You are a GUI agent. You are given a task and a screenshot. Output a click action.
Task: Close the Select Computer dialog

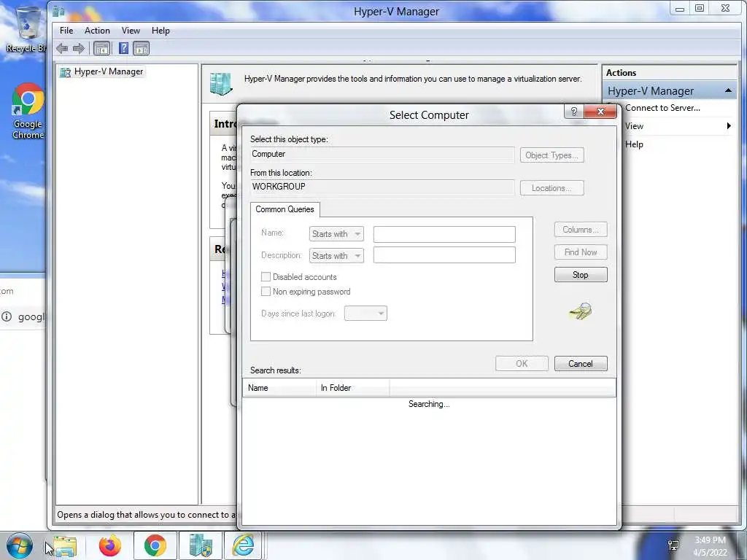tap(600, 112)
